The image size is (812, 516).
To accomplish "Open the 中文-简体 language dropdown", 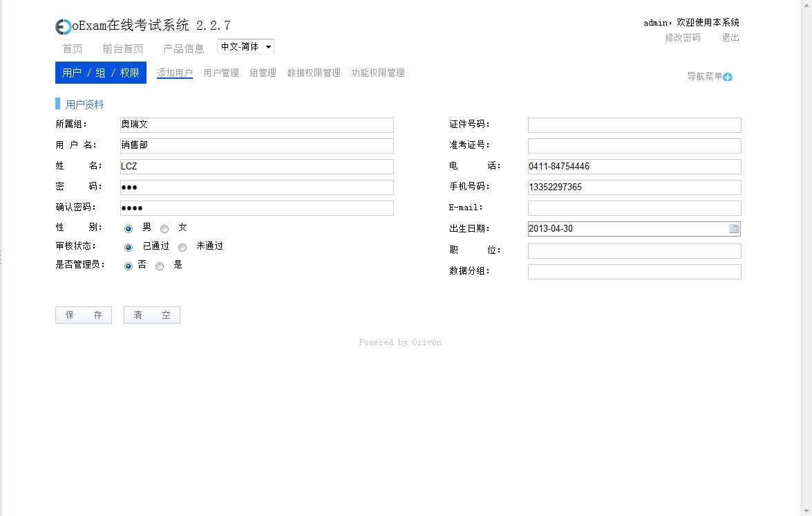I will pos(245,46).
